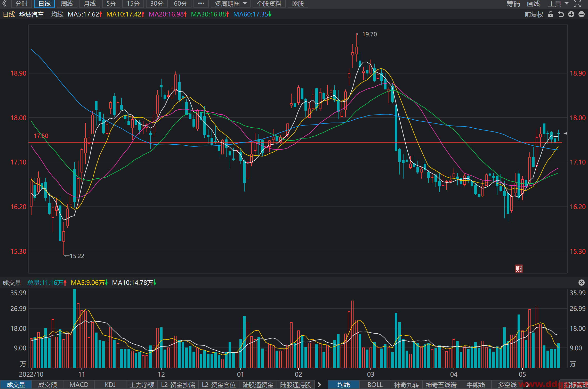
Task: Select the MACD indicator tab
Action: click(79, 385)
